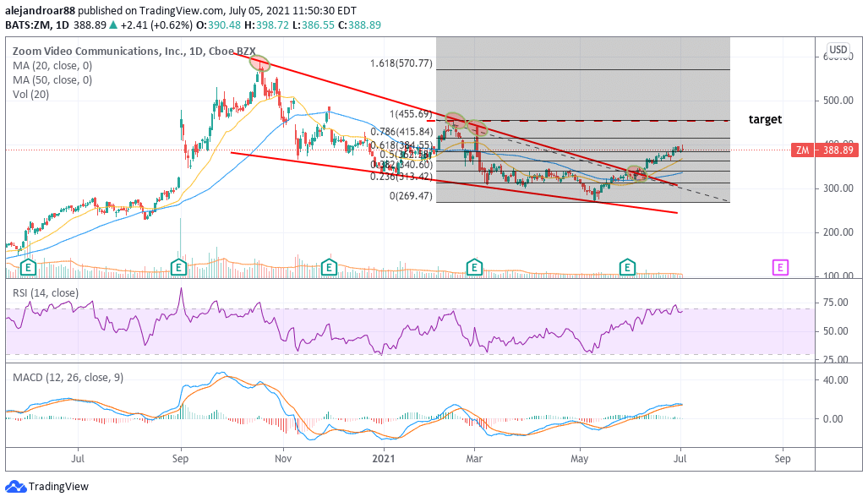Click the earnings marker near late November
Screen dimensions: 868x502
(329, 268)
